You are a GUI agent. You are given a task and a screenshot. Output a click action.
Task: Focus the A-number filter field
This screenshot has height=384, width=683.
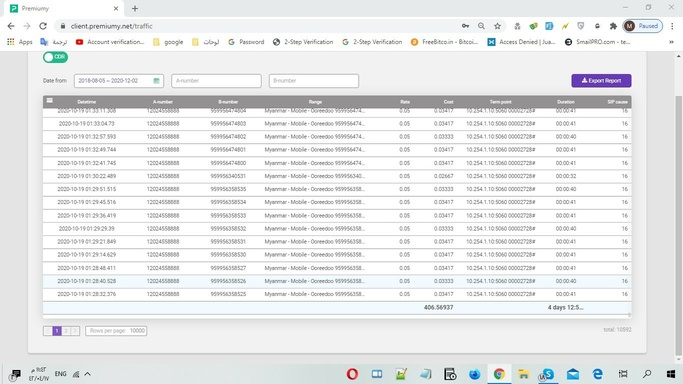pyautogui.click(x=216, y=81)
